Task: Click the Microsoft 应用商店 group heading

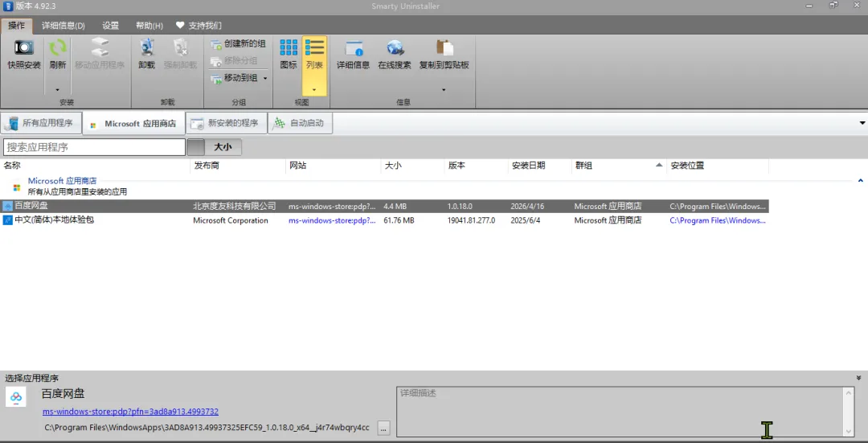Action: [62, 181]
